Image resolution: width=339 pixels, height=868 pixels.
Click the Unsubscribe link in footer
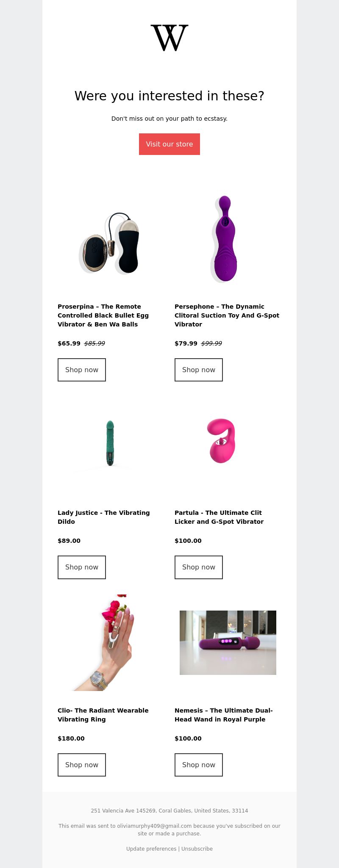pos(197,849)
